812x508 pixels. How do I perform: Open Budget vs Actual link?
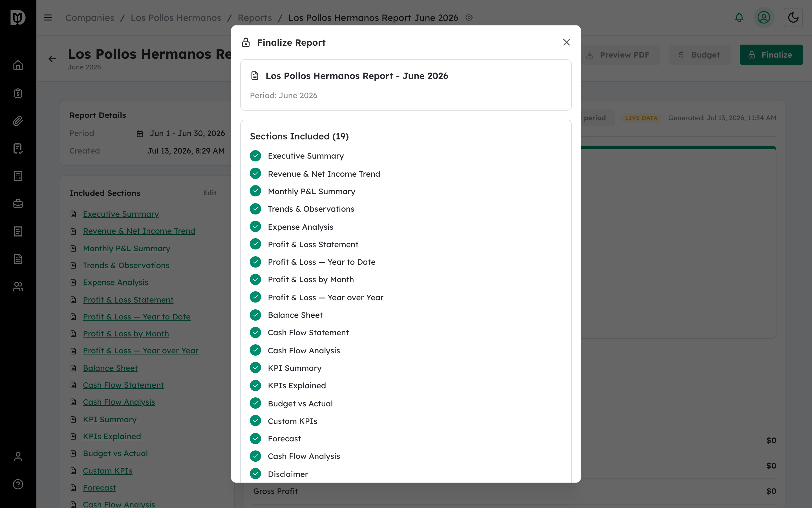tap(115, 453)
